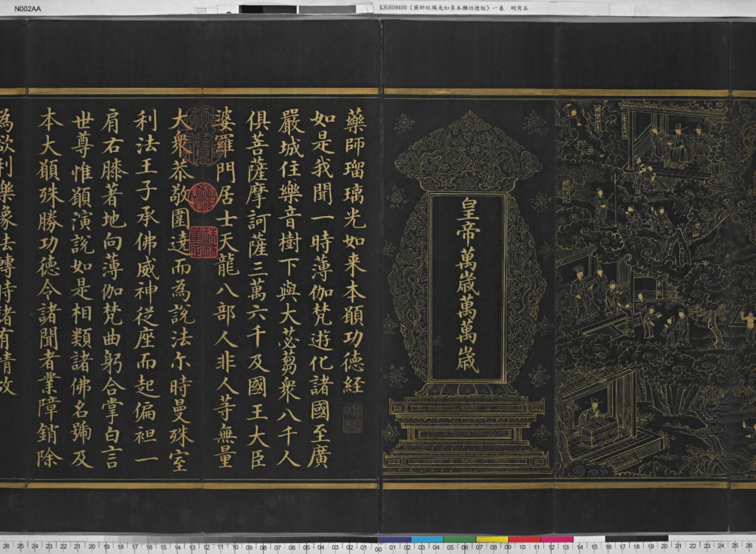Select the yellow swatch on the color bar
Viewport: 756px width, 554px height.
pyautogui.click(x=492, y=540)
